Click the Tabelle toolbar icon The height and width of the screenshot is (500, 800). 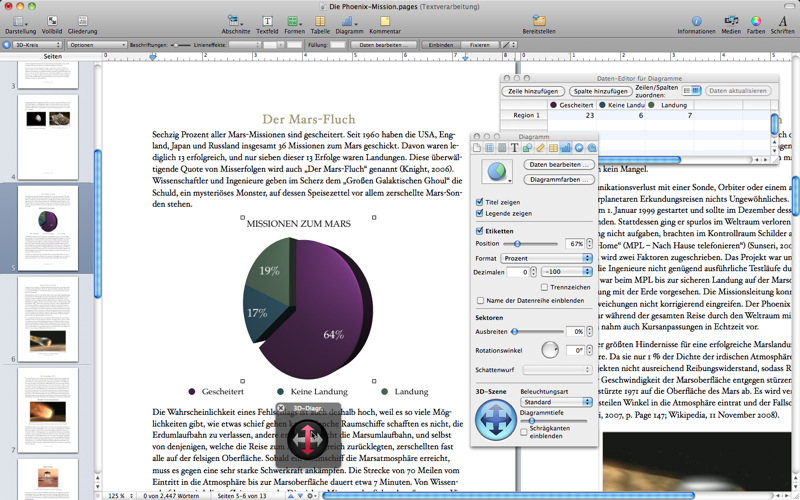click(320, 20)
